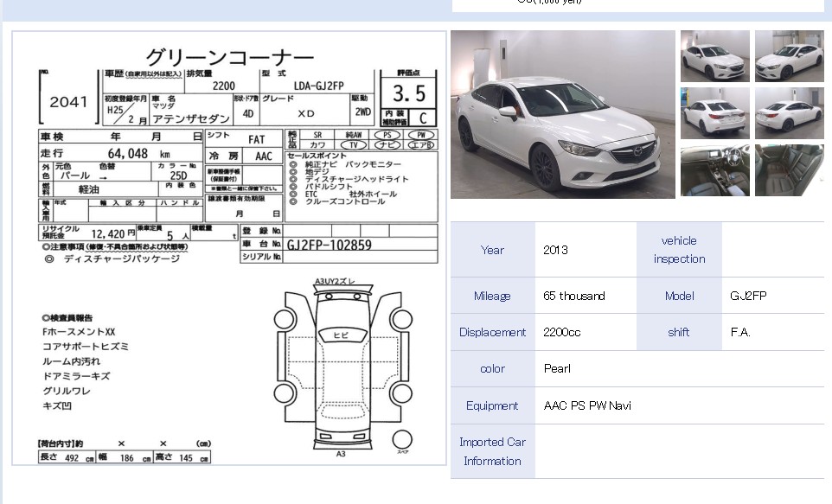Select the dashboard interior thumbnail
The width and height of the screenshot is (832, 504).
click(714, 171)
